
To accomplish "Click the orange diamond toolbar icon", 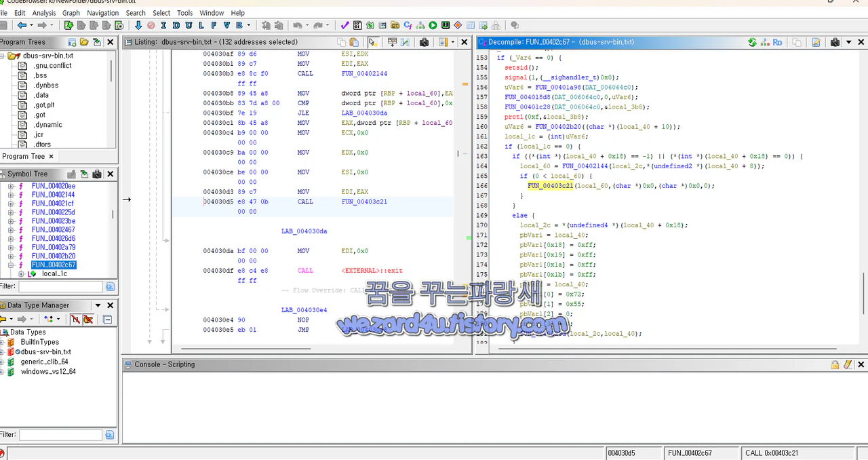I will tap(458, 25).
